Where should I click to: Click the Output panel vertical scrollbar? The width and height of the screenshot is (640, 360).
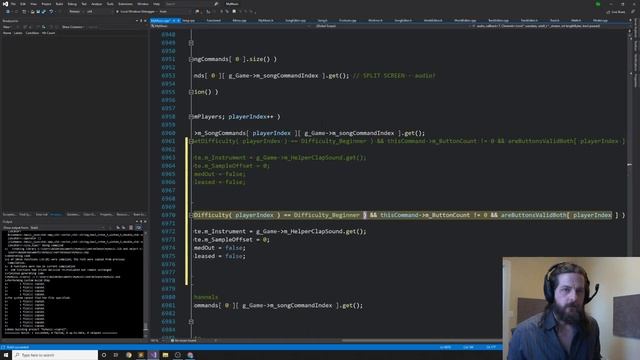click(145, 284)
